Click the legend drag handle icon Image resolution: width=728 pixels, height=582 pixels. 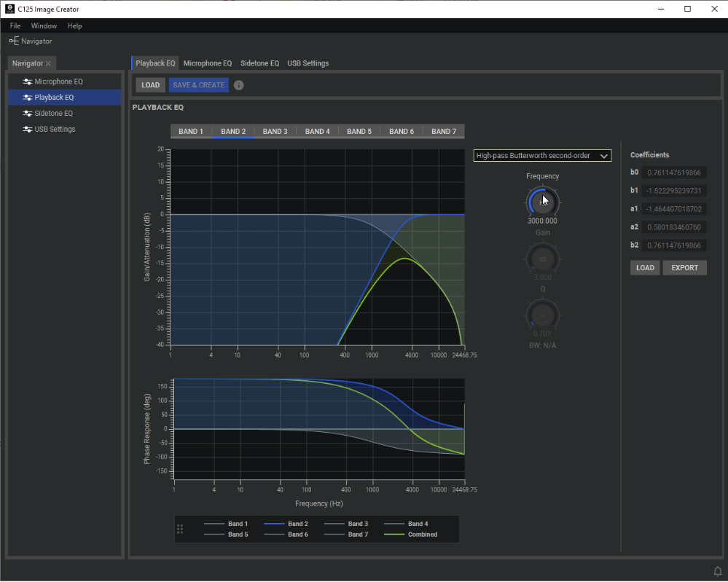(x=180, y=529)
